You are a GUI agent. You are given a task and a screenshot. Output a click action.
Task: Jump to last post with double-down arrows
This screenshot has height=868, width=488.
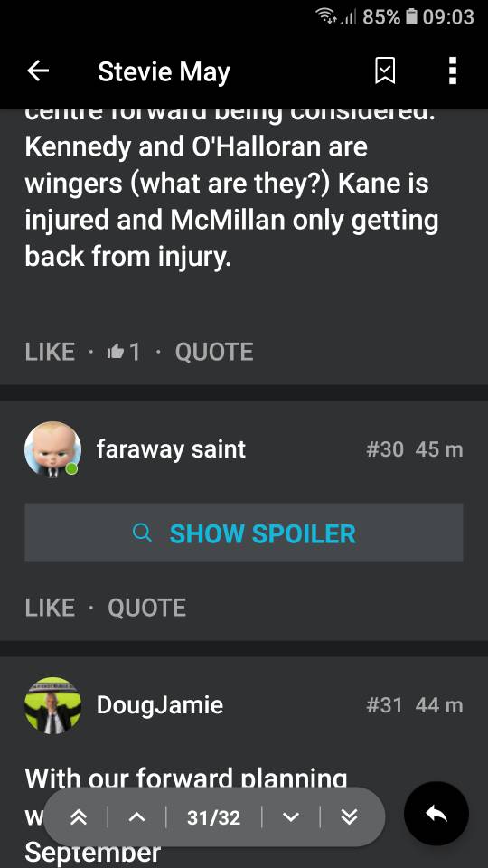[349, 817]
